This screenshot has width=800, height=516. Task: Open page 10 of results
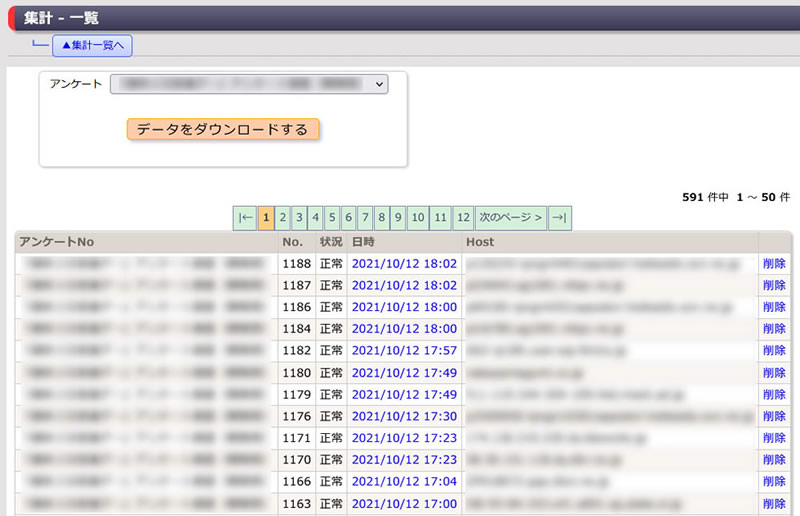(418, 218)
